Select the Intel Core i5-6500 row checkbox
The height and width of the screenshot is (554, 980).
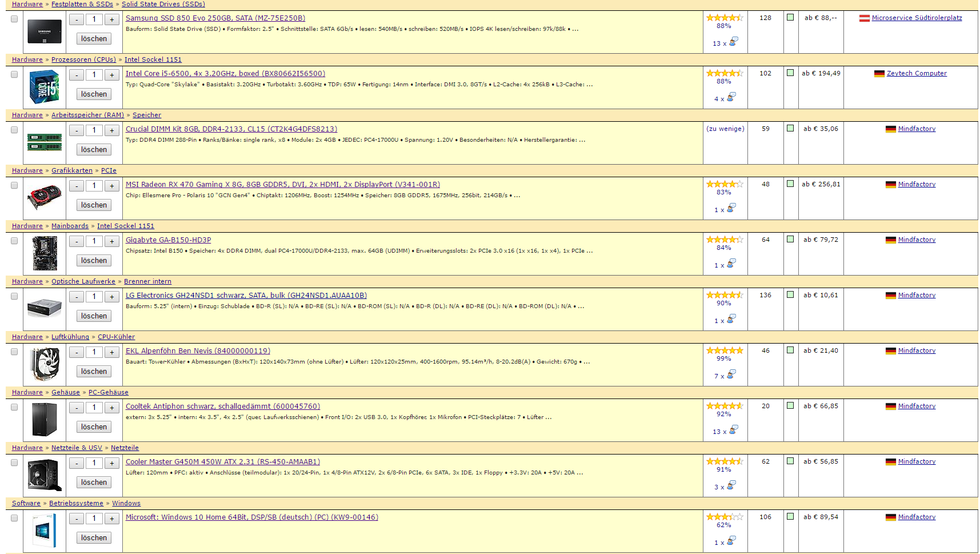(x=14, y=74)
